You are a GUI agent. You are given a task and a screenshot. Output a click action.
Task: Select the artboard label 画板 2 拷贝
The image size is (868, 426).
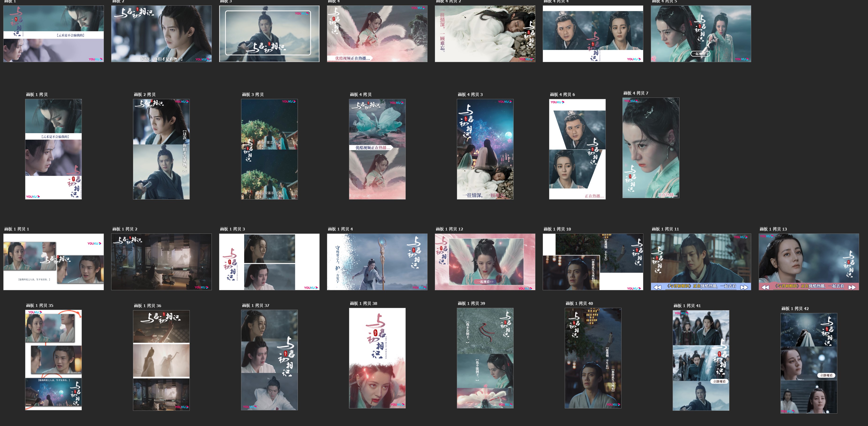tap(144, 95)
